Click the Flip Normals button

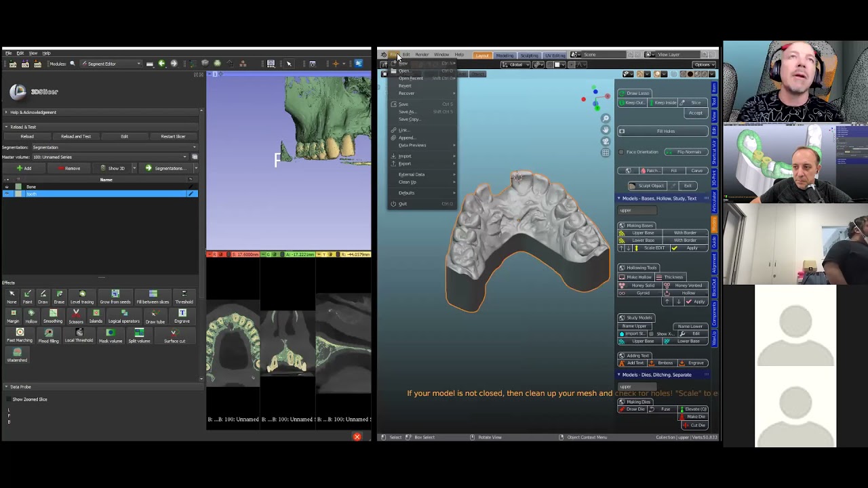[686, 152]
